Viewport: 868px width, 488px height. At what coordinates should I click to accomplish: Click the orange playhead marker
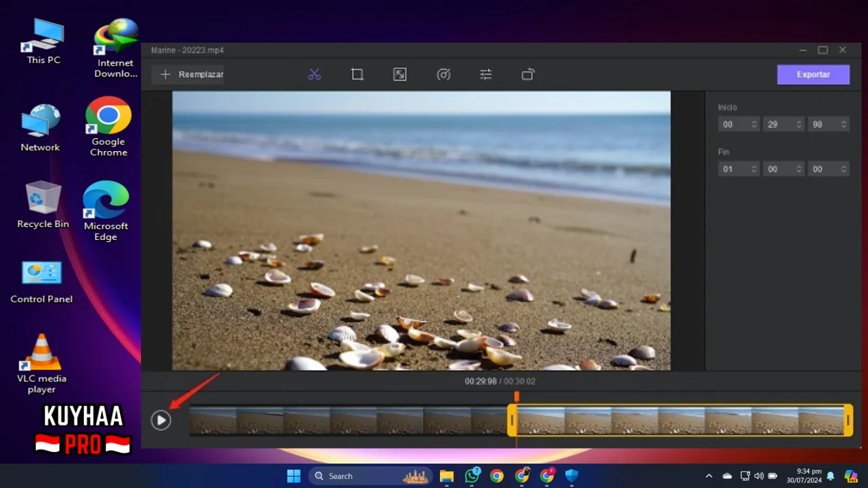(x=517, y=396)
